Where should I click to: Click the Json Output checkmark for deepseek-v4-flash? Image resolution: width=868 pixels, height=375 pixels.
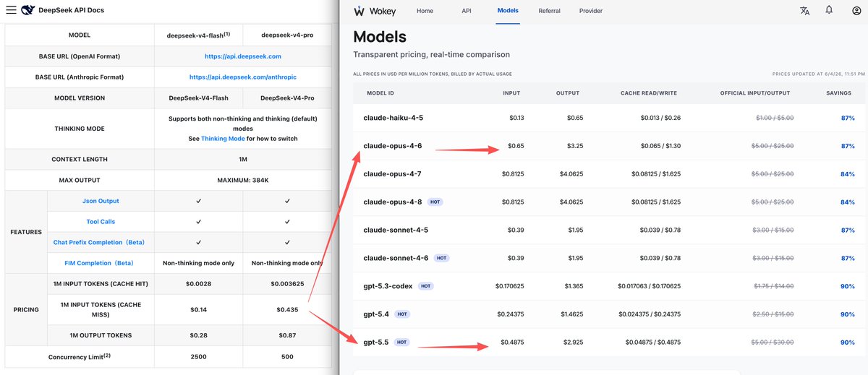[198, 201]
